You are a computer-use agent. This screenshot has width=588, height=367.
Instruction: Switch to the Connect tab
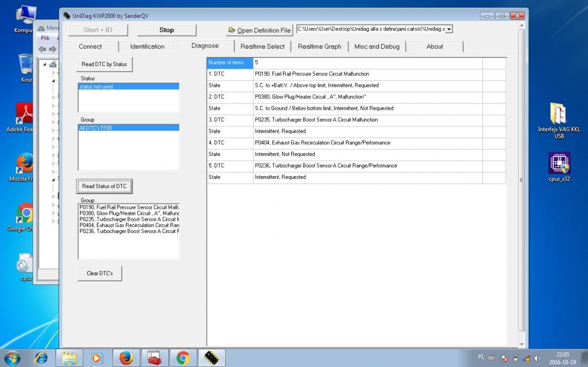pos(90,46)
